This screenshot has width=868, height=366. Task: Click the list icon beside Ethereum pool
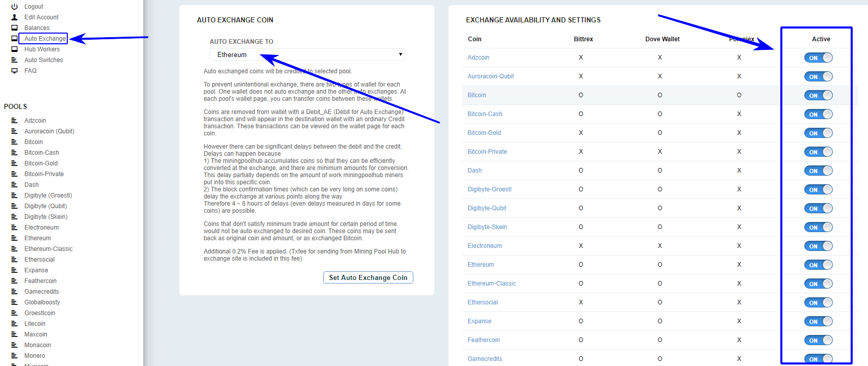coord(14,238)
